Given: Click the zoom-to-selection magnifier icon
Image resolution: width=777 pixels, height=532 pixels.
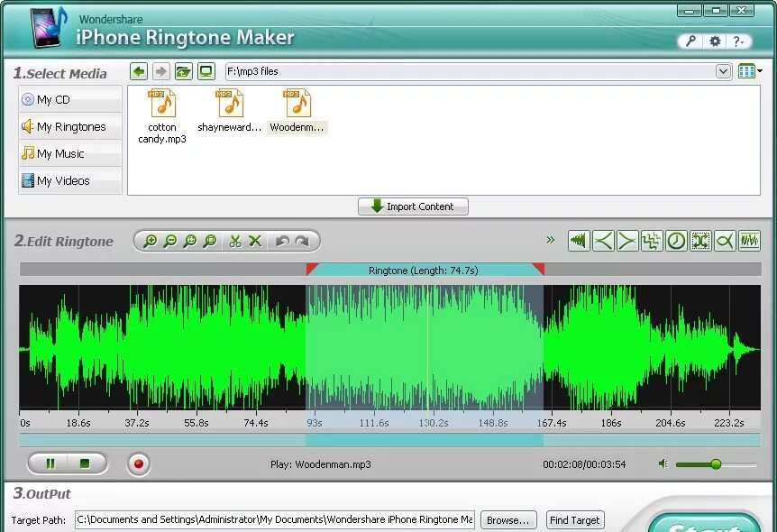Looking at the screenshot, I should tap(210, 242).
